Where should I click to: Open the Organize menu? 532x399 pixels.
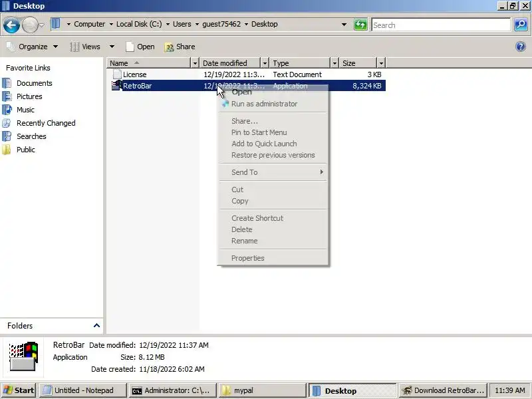pos(33,47)
